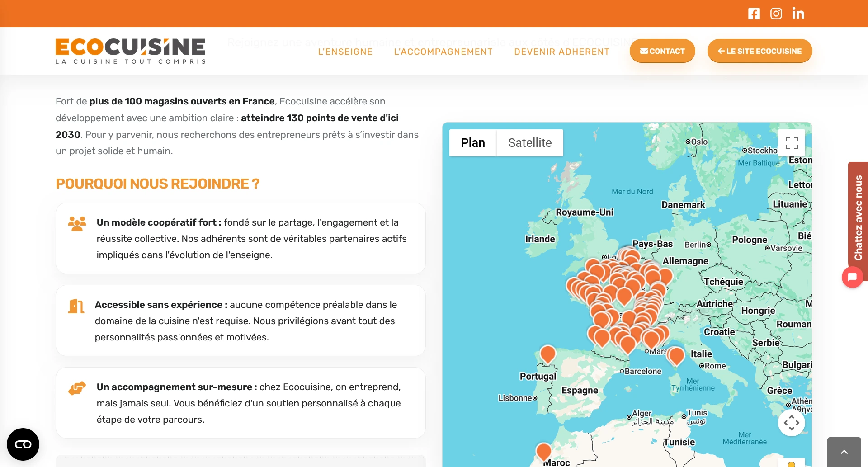Click the Danemark label on map
The width and height of the screenshot is (868, 467).
(683, 205)
